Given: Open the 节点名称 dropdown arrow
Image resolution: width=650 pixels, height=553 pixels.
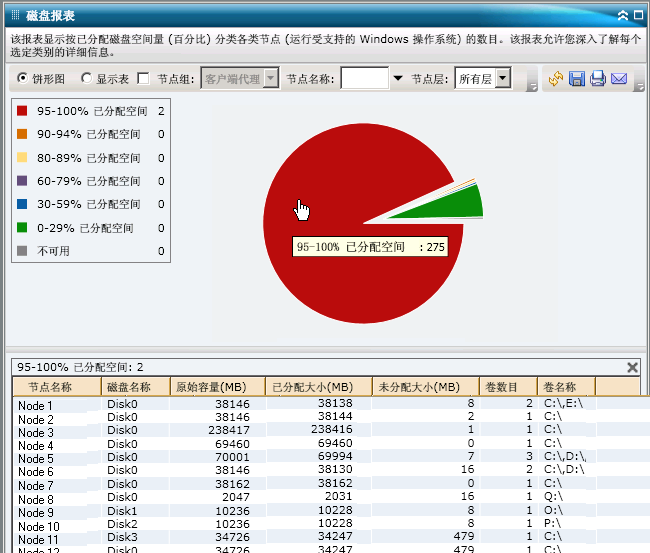Looking at the screenshot, I should coord(398,78).
